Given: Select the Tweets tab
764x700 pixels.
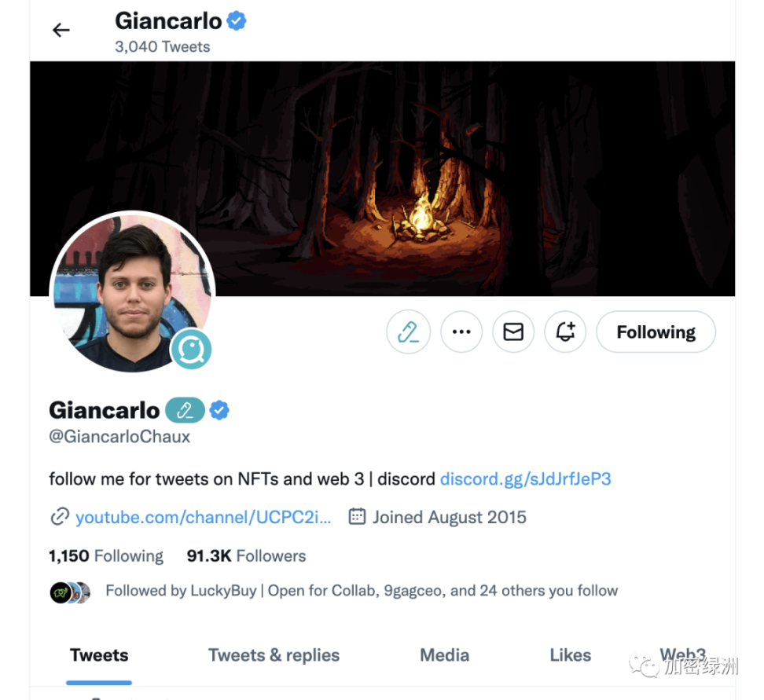Looking at the screenshot, I should [x=99, y=655].
